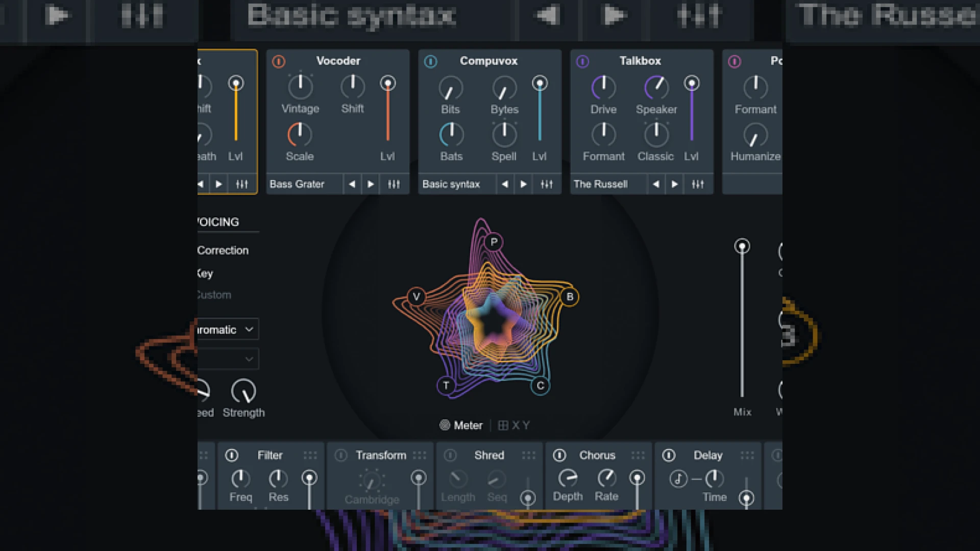Click Filter effect drag handle dots
The height and width of the screenshot is (551, 980).
(310, 455)
